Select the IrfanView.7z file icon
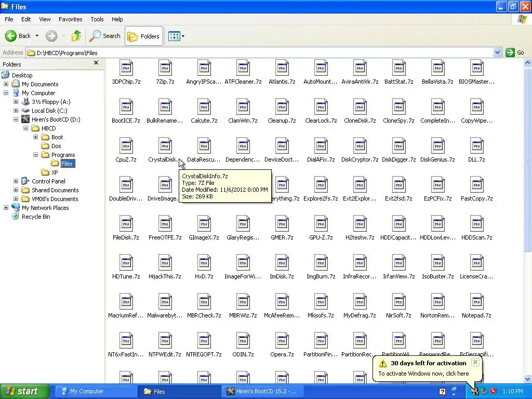This screenshot has width=532, height=399. 398,263
